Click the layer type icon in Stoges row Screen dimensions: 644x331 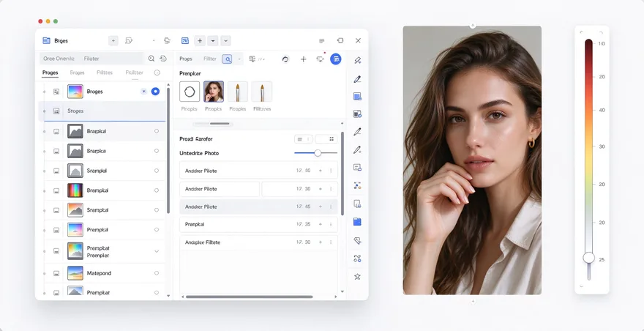[x=56, y=111]
